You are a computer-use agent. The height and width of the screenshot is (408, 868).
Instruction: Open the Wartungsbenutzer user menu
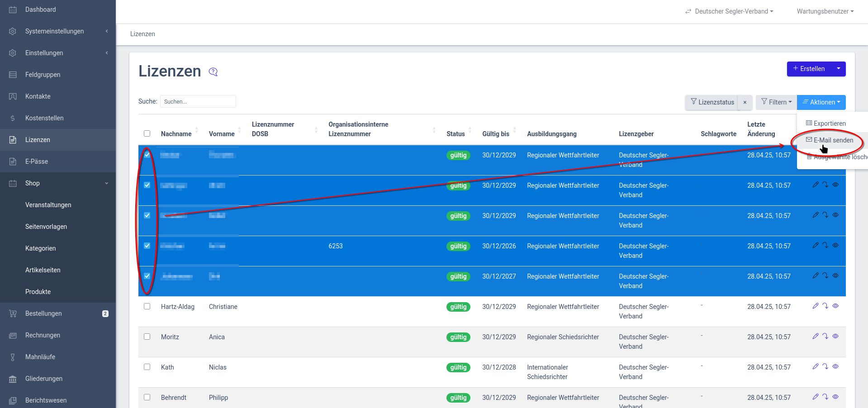pyautogui.click(x=825, y=11)
